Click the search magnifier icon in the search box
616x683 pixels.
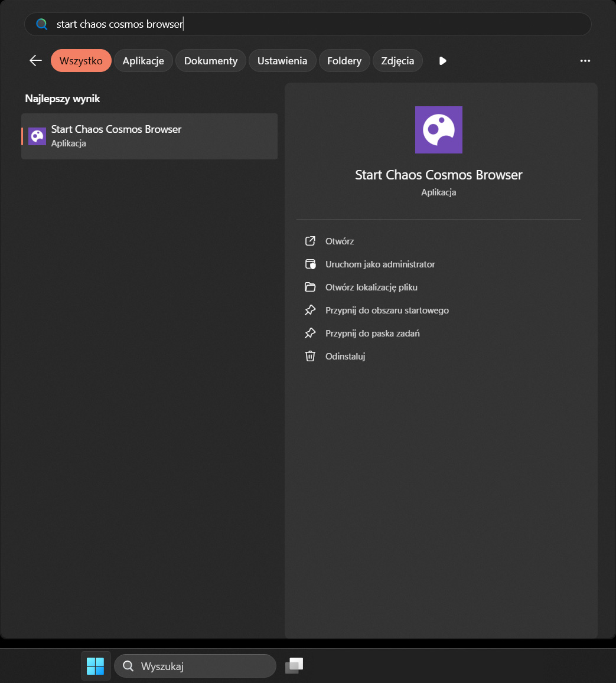[x=42, y=24]
